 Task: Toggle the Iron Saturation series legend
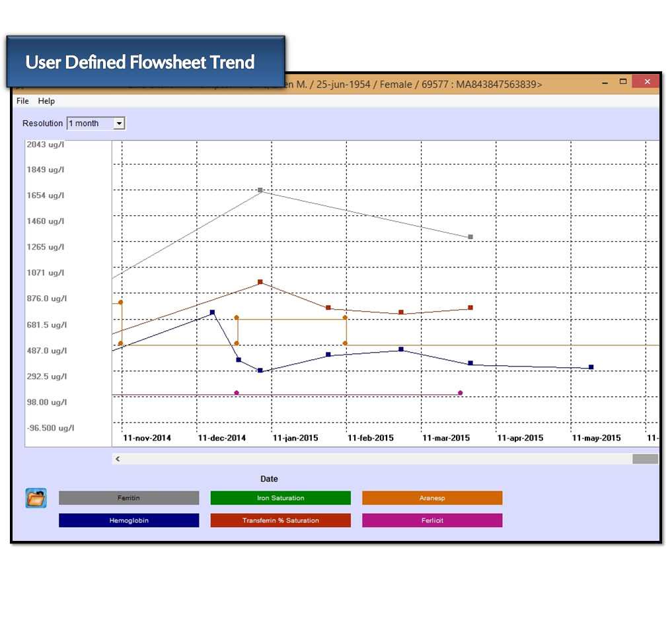point(280,498)
